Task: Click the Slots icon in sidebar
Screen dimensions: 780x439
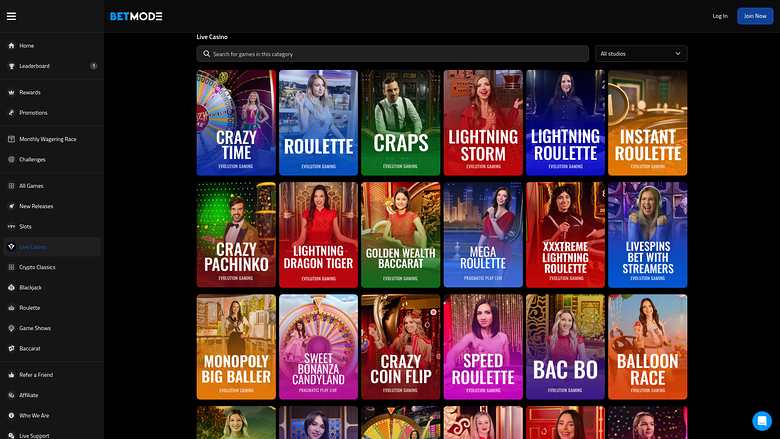Action: pos(11,226)
